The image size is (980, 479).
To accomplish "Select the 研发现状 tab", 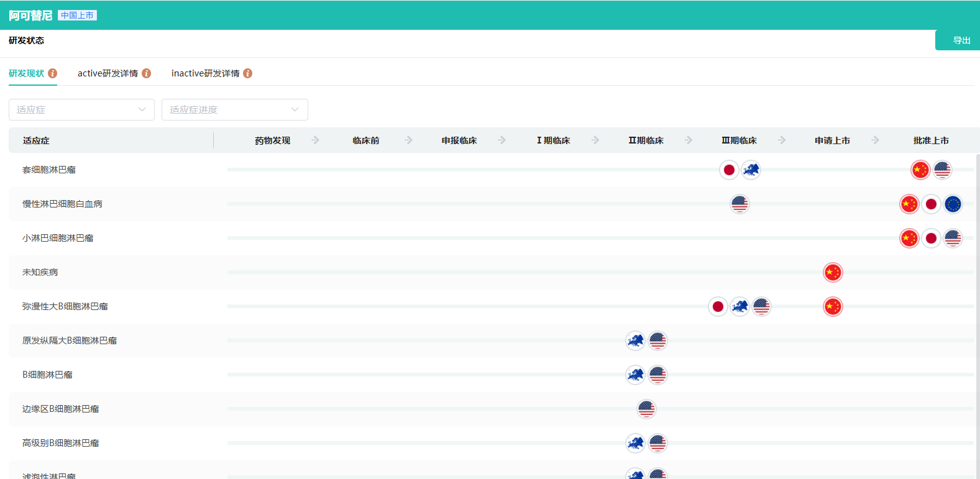I will click(x=27, y=73).
